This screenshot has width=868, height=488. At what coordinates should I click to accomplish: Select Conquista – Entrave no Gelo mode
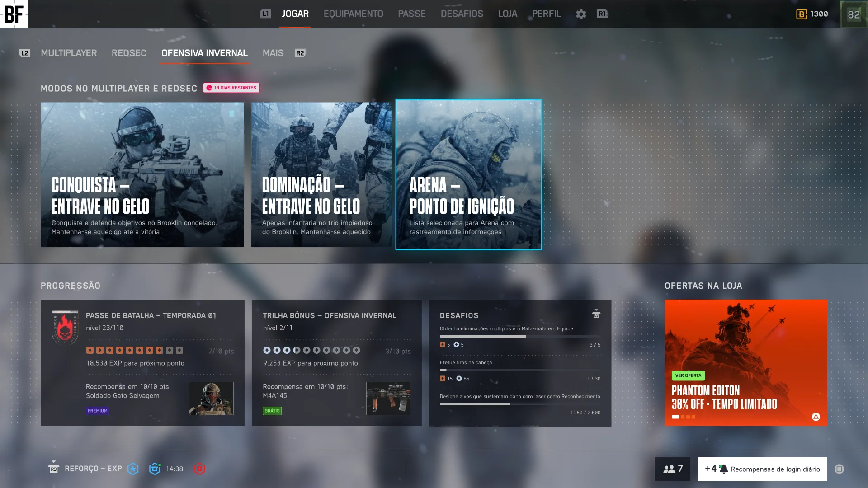142,174
